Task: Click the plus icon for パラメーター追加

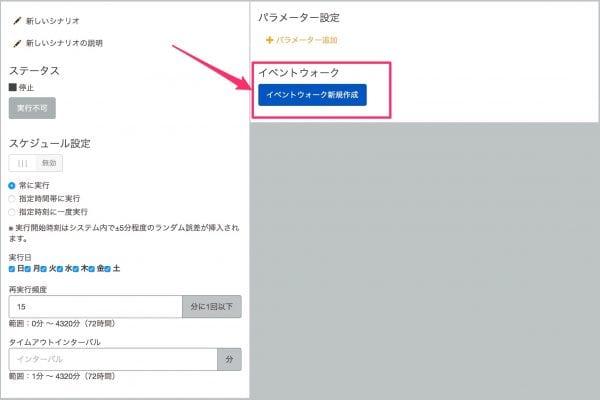Action: coord(269,40)
